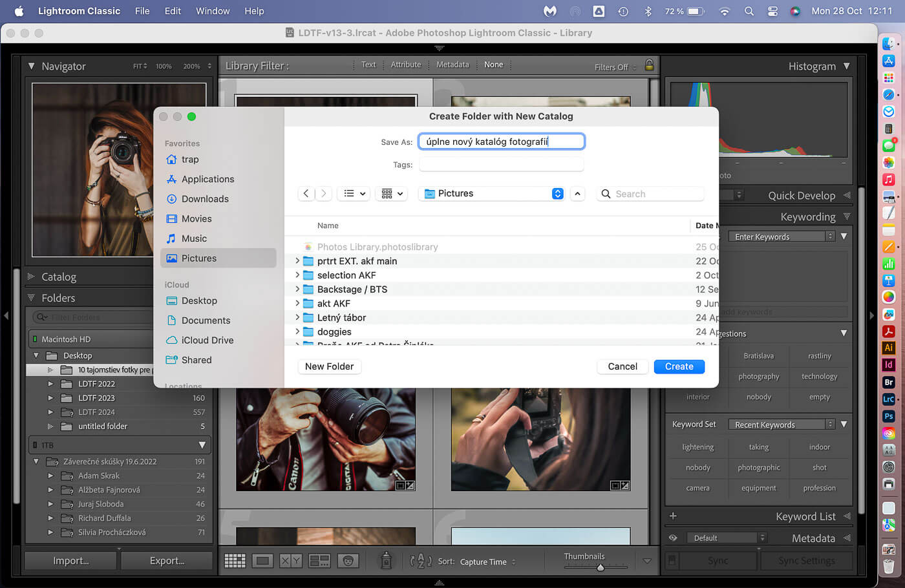Click the Library Filter lock icon
This screenshot has width=905, height=588.
tap(649, 65)
